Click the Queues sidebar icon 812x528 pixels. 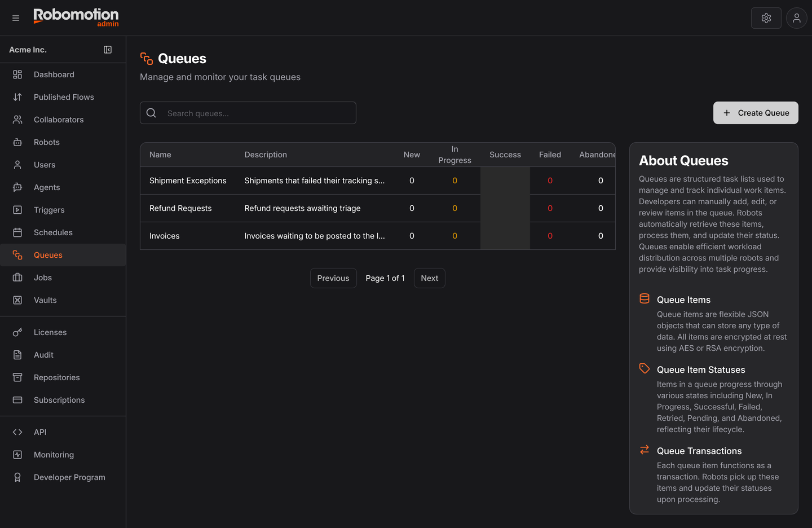coord(17,255)
